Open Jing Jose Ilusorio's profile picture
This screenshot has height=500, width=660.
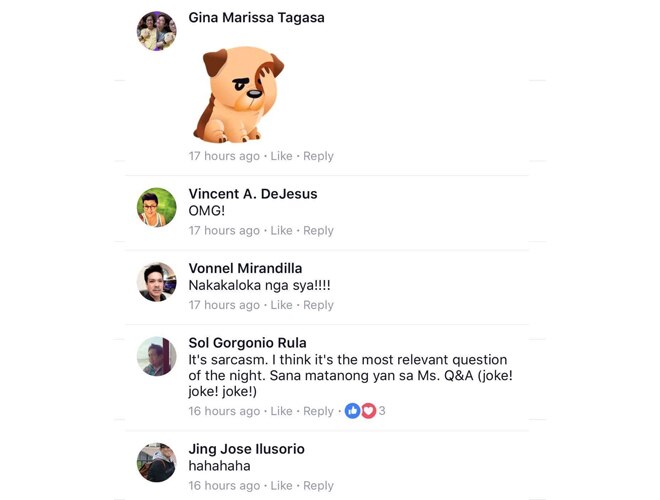pos(157,462)
